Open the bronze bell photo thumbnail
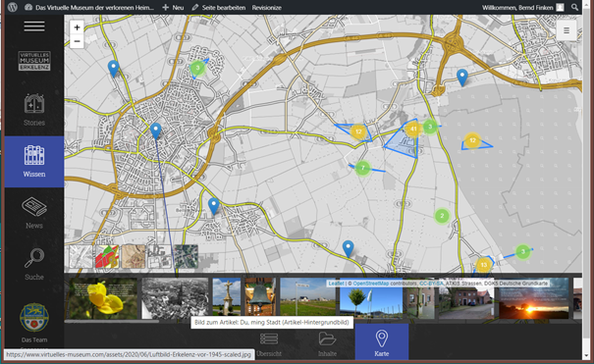This screenshot has height=364, width=594. tap(260, 297)
